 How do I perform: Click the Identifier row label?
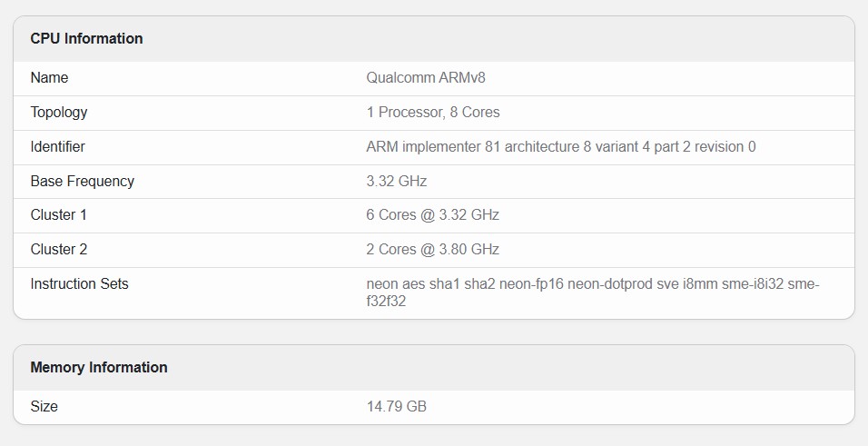(58, 147)
